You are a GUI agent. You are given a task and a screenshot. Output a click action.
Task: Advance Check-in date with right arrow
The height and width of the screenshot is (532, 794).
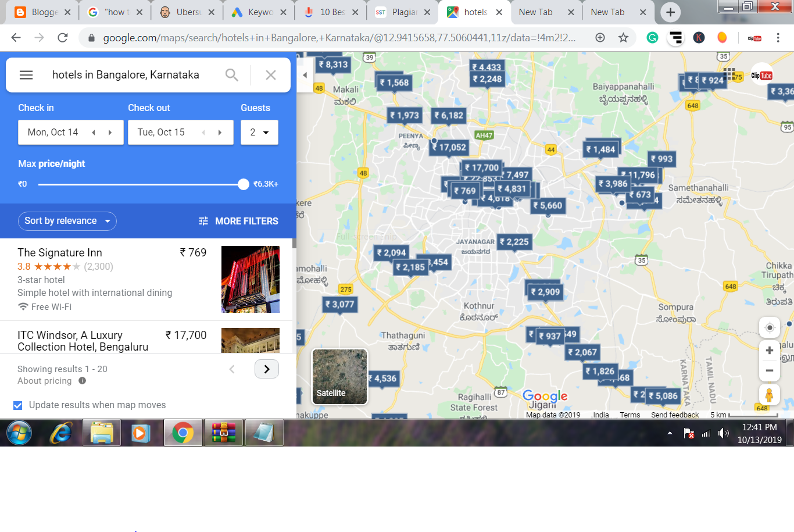110,132
